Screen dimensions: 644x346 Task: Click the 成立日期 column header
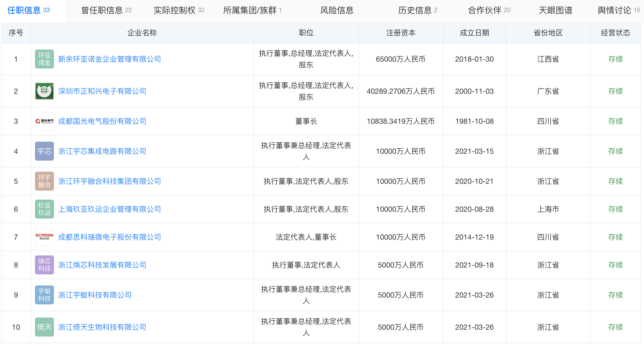(474, 33)
